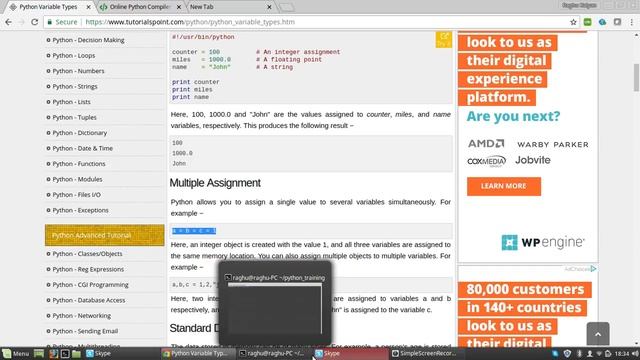
Task: Click the highlighted a = b = c = 1 code
Action: pos(194,231)
